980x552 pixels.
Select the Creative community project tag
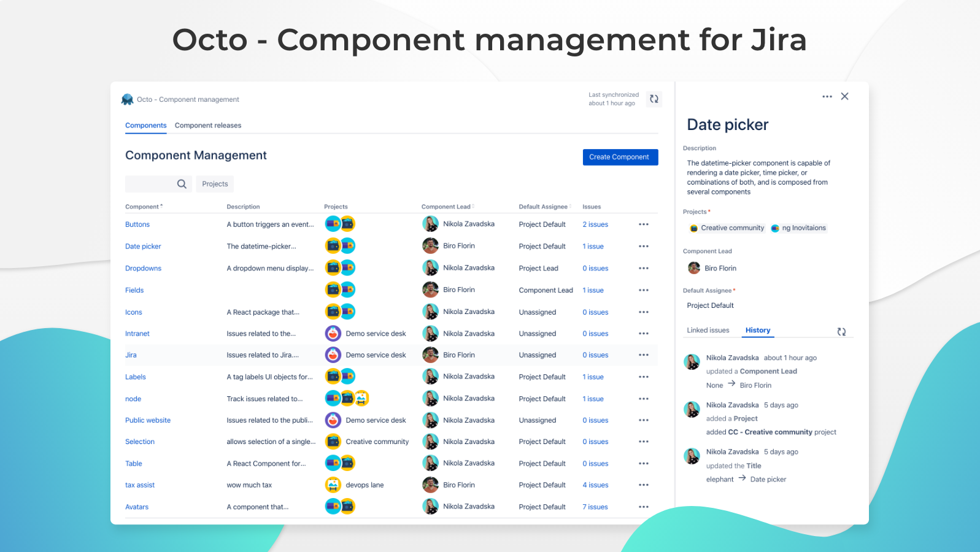pos(728,228)
